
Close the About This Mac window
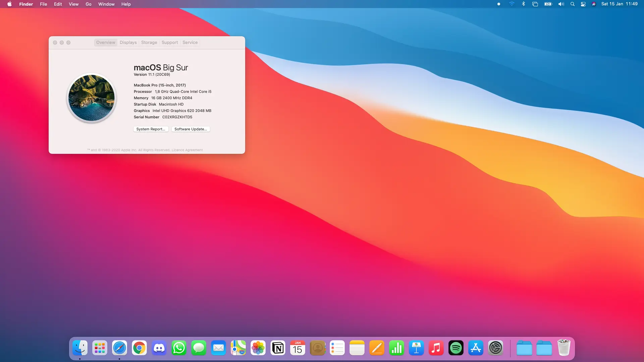[55, 43]
